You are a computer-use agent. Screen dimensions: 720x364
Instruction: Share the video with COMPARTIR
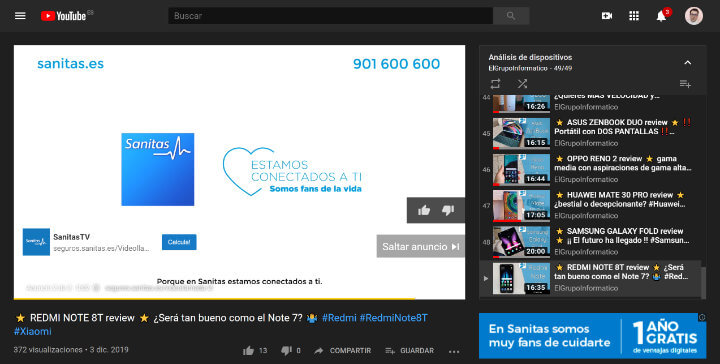pos(343,351)
